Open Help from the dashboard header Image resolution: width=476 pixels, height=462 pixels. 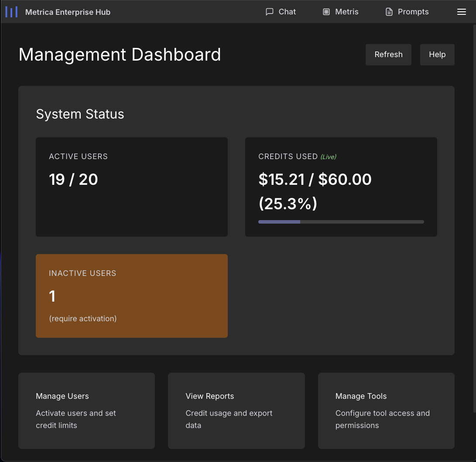coord(437,54)
